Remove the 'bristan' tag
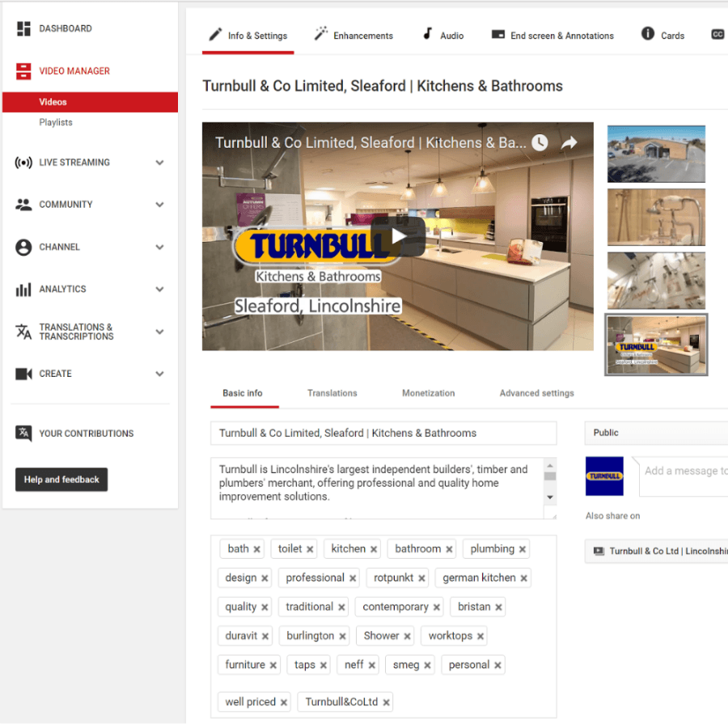728x728 pixels. click(498, 607)
